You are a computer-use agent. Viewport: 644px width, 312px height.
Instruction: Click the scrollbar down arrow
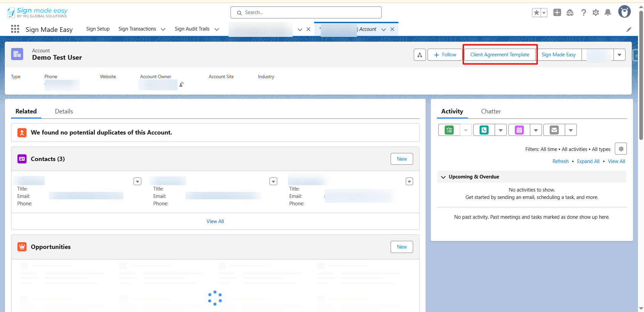(641, 308)
